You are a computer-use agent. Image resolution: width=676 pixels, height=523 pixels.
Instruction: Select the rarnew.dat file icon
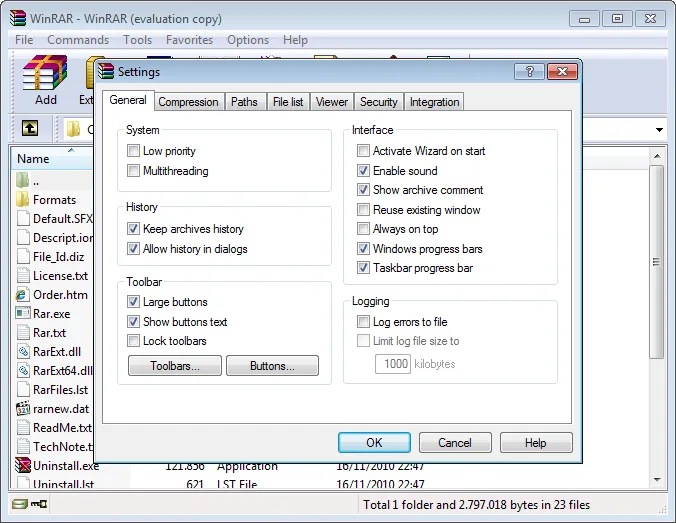click(23, 408)
